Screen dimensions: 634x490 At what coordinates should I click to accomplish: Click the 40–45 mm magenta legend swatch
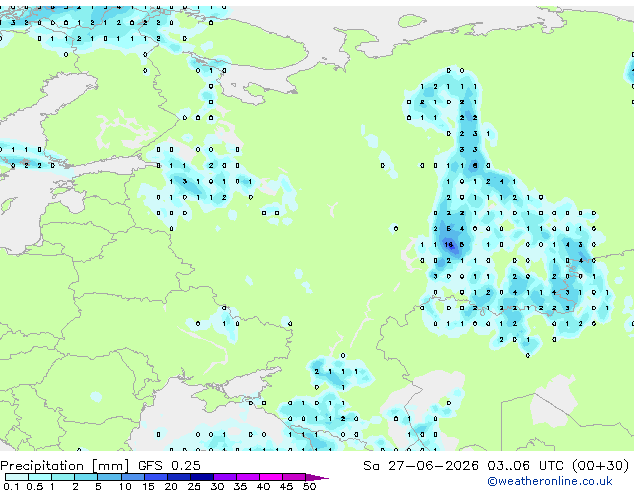271,477
